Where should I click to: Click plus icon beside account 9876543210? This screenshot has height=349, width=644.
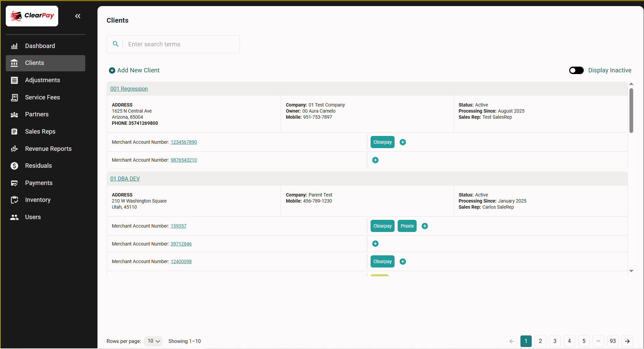click(375, 160)
